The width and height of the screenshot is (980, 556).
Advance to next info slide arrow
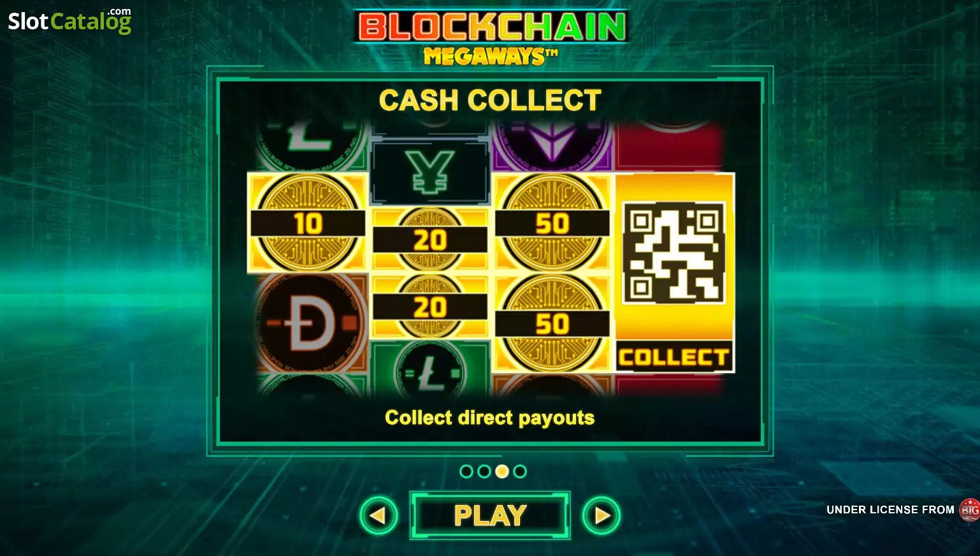coord(601,515)
